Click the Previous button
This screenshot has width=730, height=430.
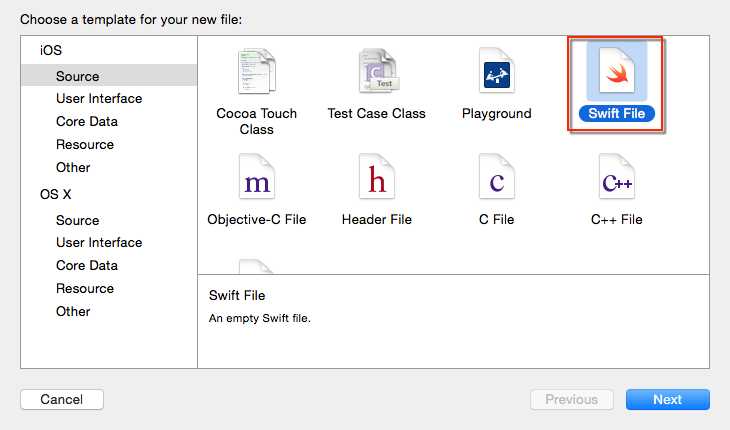(x=572, y=399)
